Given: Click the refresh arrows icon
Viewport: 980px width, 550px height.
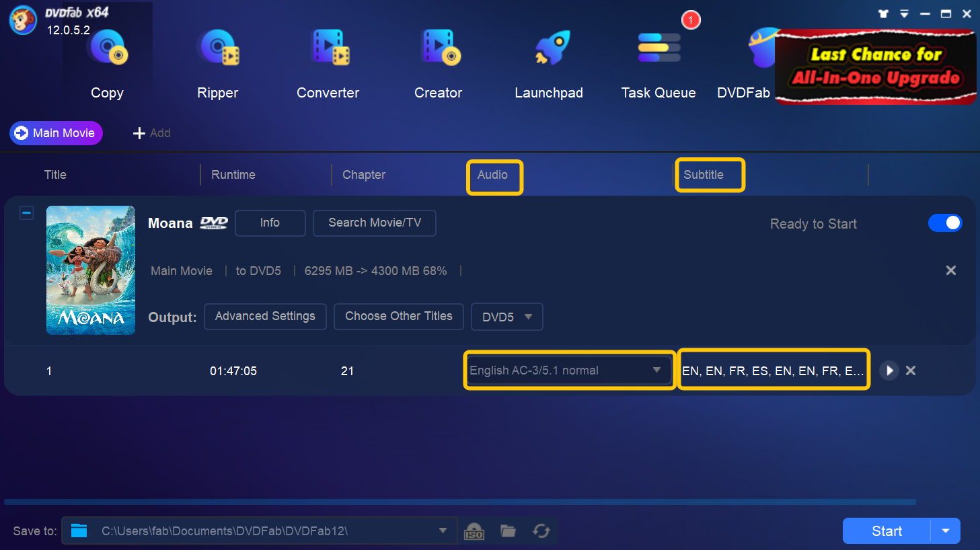Looking at the screenshot, I should 541,531.
